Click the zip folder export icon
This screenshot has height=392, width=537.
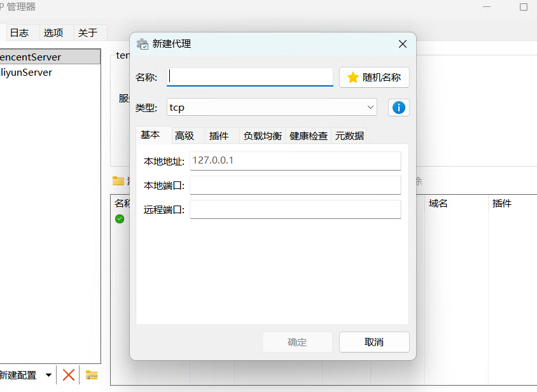[92, 375]
